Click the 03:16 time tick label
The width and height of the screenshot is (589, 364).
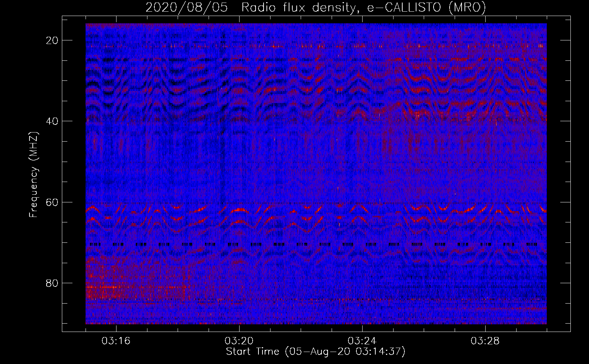(116, 341)
